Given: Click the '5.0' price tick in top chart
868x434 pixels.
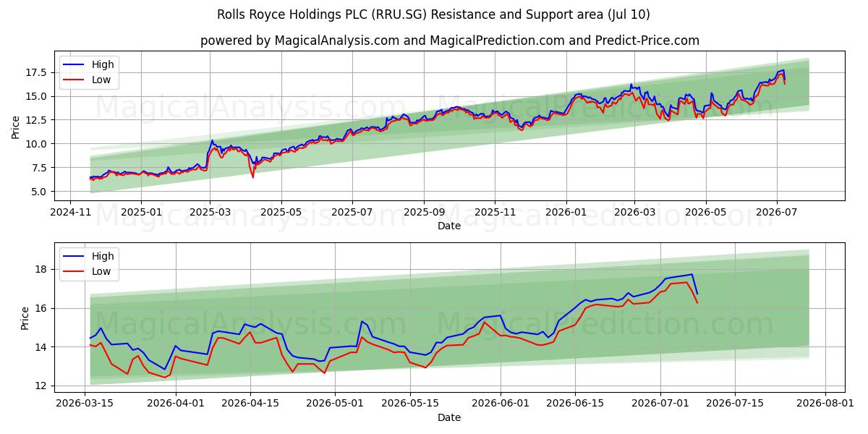Looking at the screenshot, I should click(41, 192).
